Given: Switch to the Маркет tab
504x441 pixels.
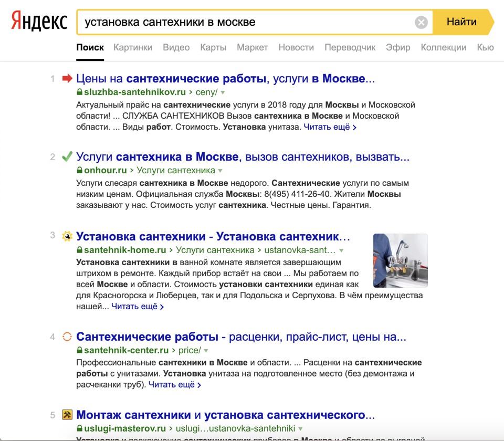Looking at the screenshot, I should tap(253, 48).
